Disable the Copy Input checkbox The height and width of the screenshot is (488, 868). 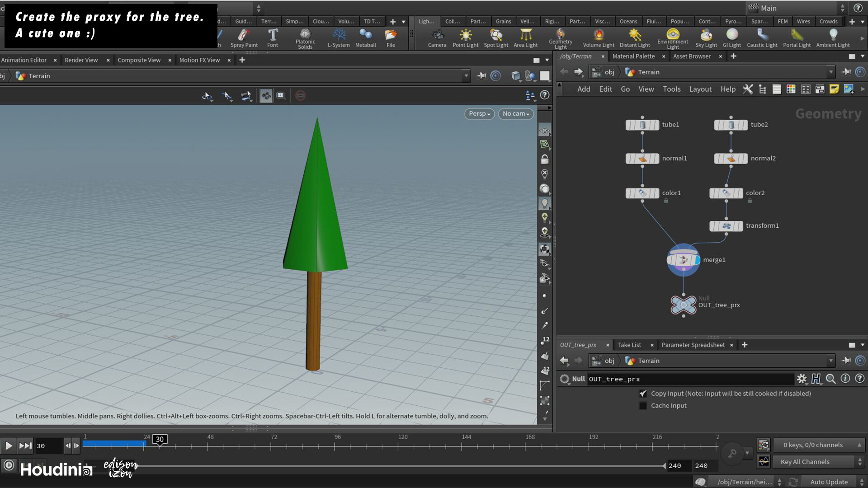pyautogui.click(x=643, y=394)
